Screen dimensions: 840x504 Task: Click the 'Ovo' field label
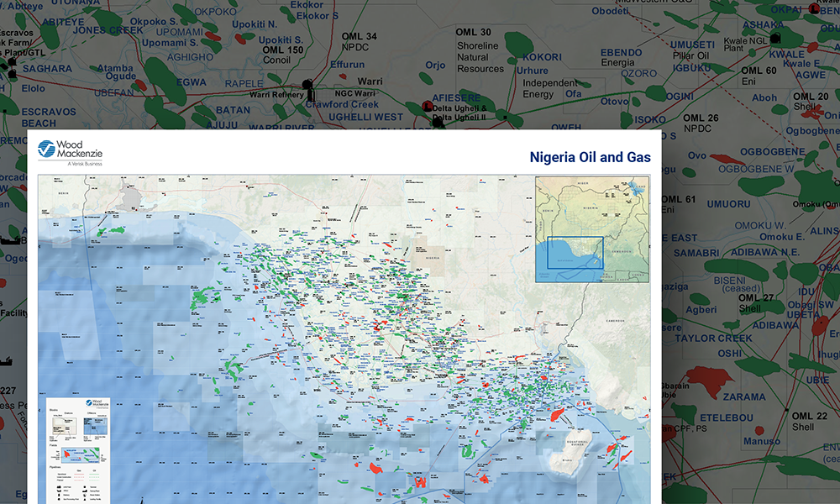[697, 155]
